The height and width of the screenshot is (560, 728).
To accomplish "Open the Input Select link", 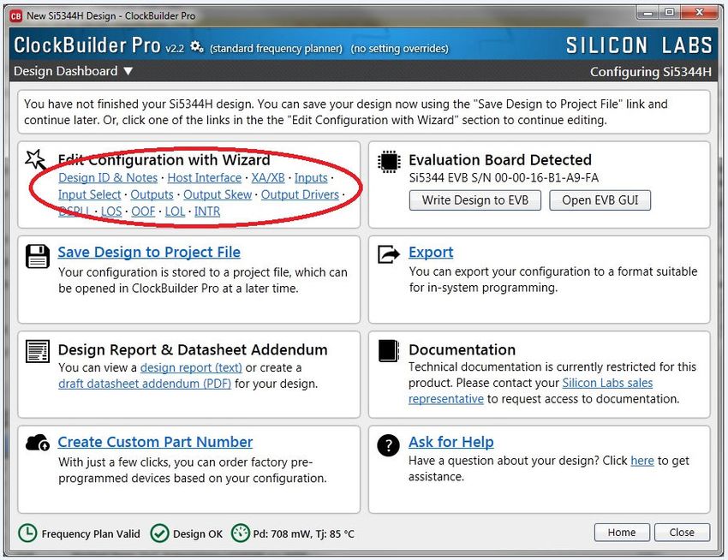I will click(x=89, y=194).
